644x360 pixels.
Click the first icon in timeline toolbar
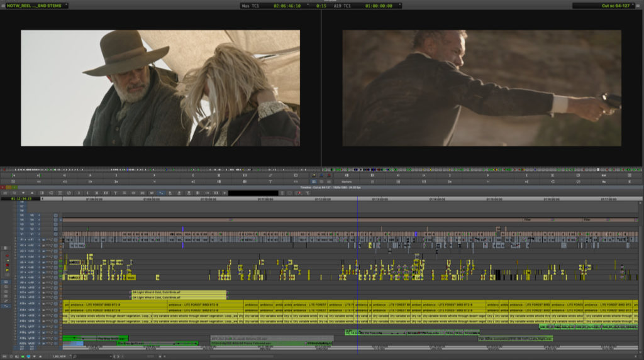(x=5, y=193)
